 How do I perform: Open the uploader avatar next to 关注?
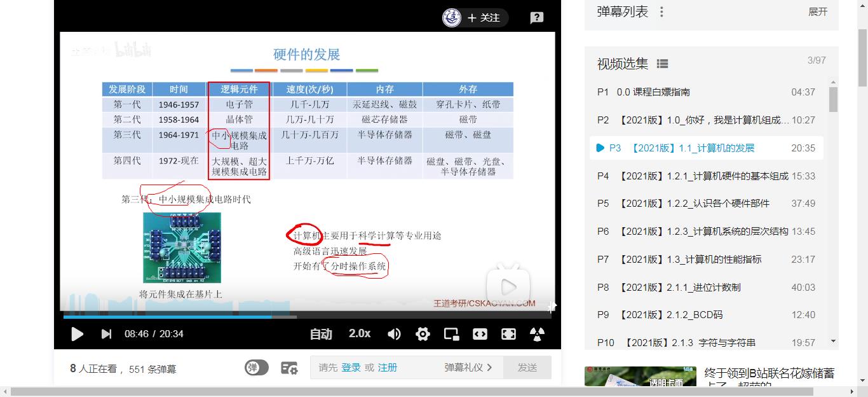coord(452,18)
